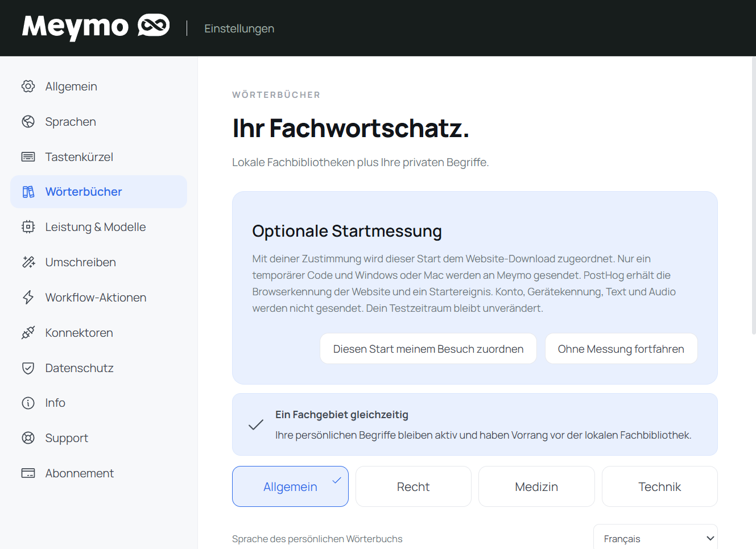The width and height of the screenshot is (756, 549).
Task: Click the Umschreiben magic wand icon
Action: [x=28, y=262]
